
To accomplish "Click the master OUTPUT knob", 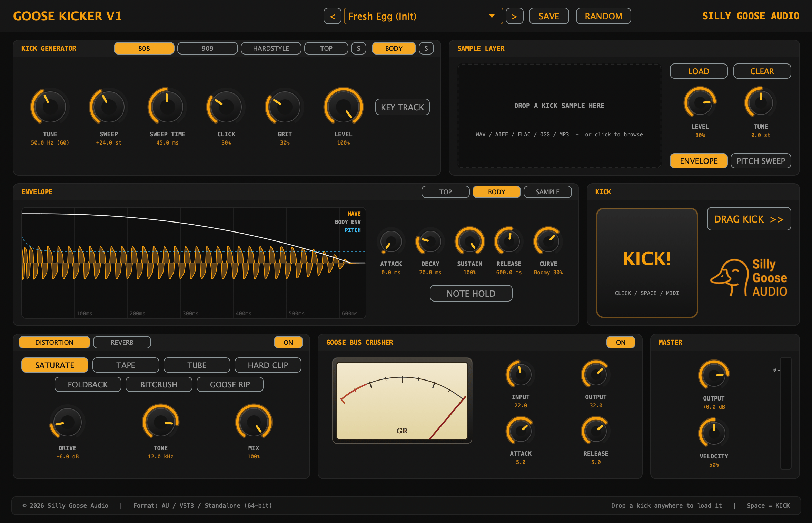I will [x=714, y=375].
